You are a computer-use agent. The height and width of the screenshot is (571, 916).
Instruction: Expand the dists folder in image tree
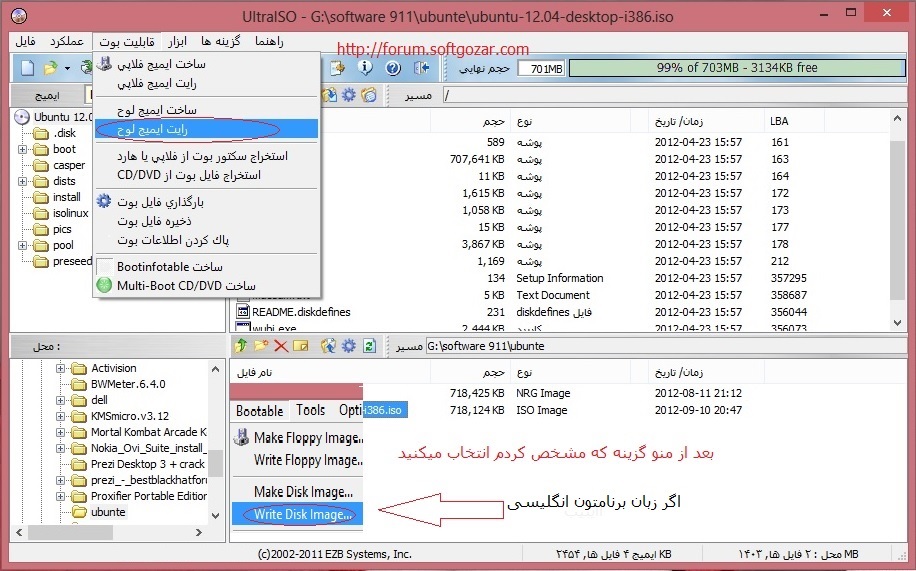tap(22, 181)
